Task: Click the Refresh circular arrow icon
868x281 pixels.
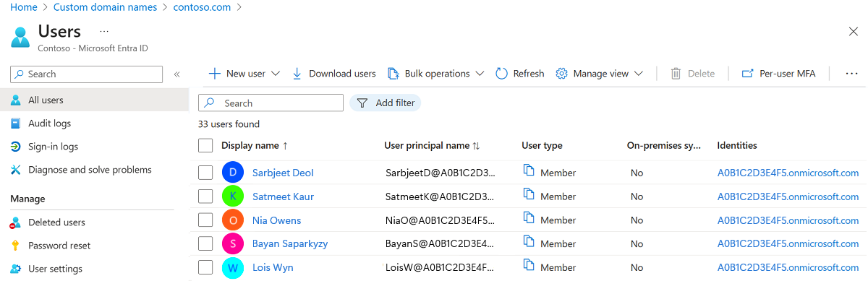Action: (502, 74)
